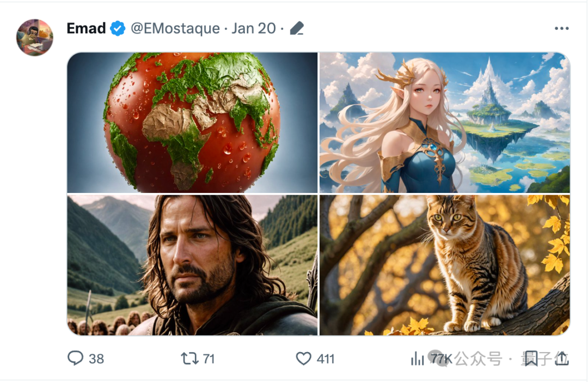Open the anime elf girl image
This screenshot has width=588, height=382.
click(444, 123)
